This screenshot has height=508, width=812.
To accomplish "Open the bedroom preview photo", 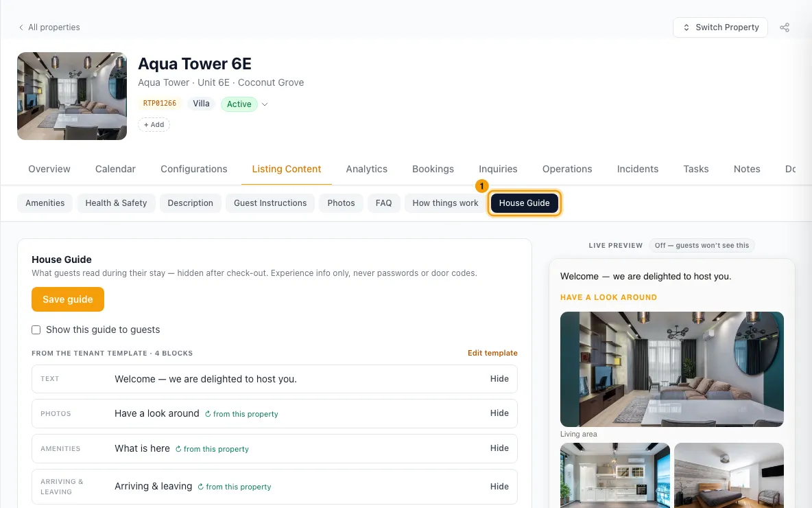I will 728,475.
